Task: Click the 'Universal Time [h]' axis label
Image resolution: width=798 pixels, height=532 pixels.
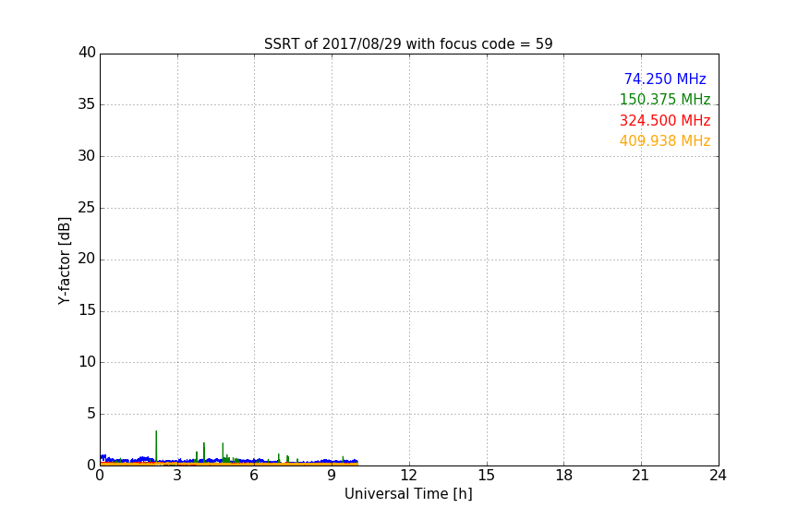Action: click(x=408, y=494)
